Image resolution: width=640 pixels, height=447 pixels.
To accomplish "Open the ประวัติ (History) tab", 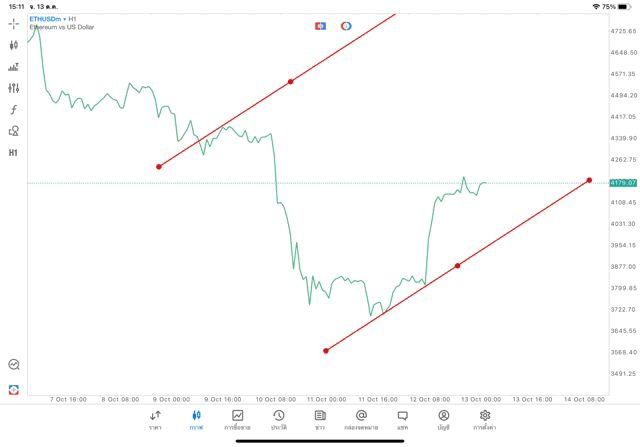I will 278,419.
